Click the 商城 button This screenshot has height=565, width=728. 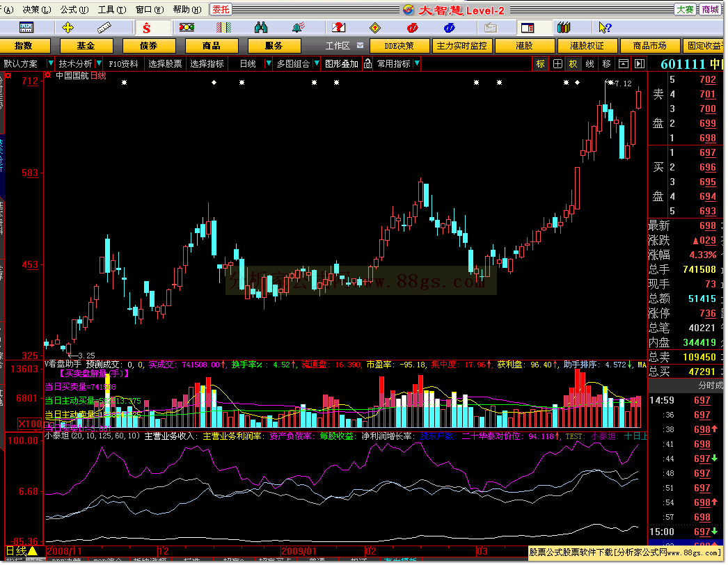click(711, 9)
